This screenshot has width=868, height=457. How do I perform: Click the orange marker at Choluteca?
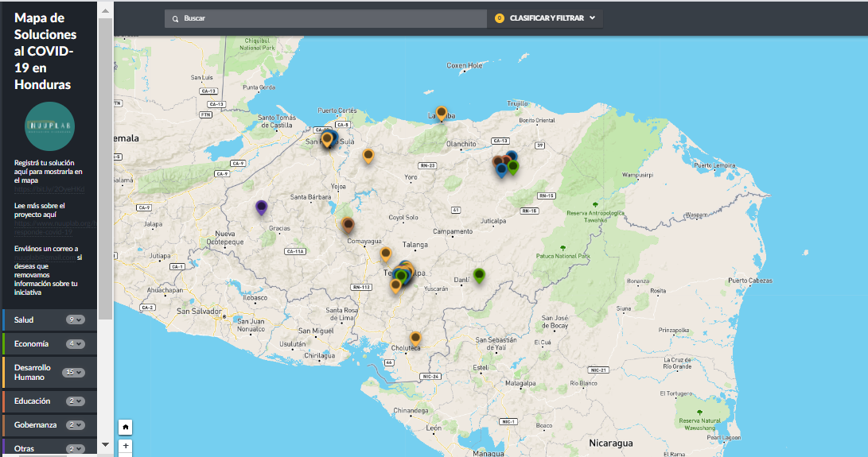(x=415, y=338)
